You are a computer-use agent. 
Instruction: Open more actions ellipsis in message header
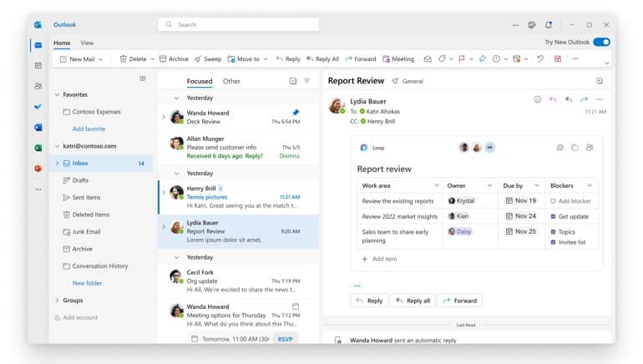tap(600, 99)
